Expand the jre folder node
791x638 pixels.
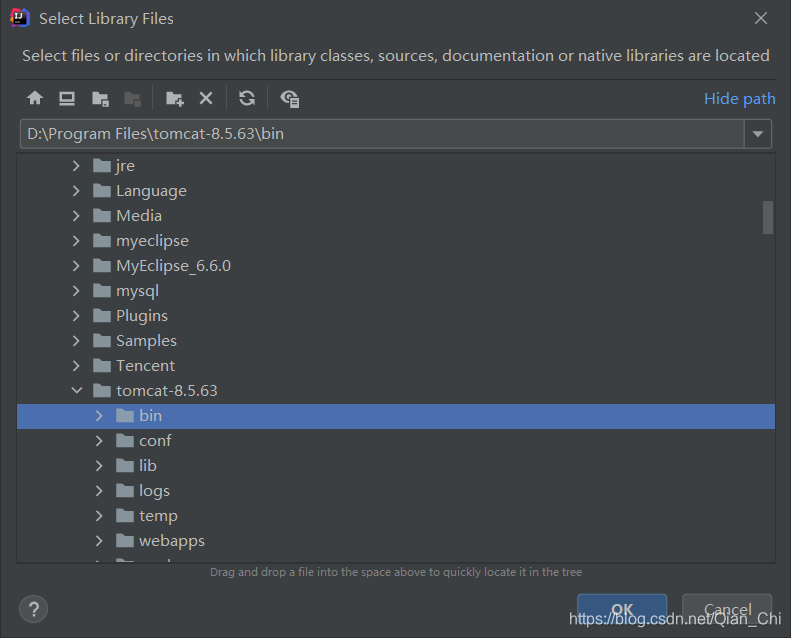tap(76, 165)
